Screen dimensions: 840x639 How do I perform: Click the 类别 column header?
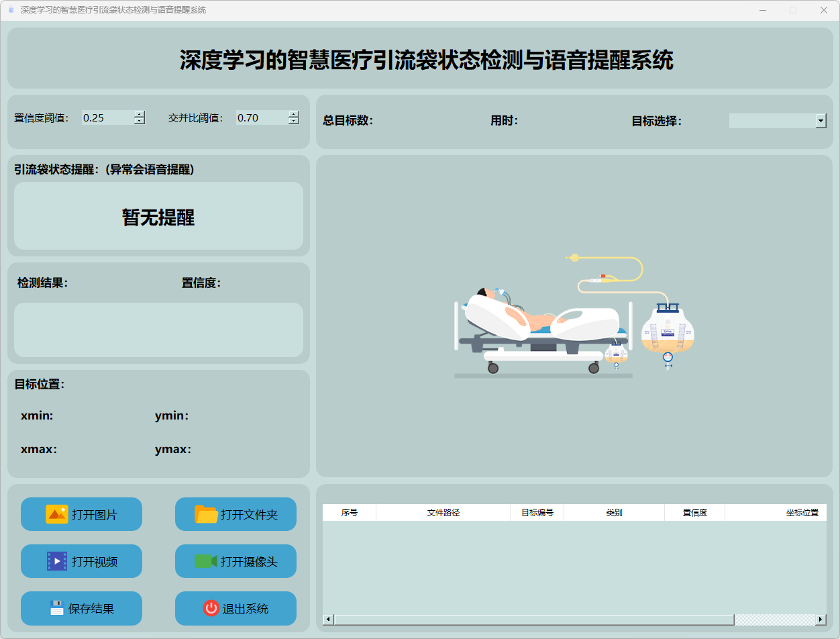(x=614, y=513)
